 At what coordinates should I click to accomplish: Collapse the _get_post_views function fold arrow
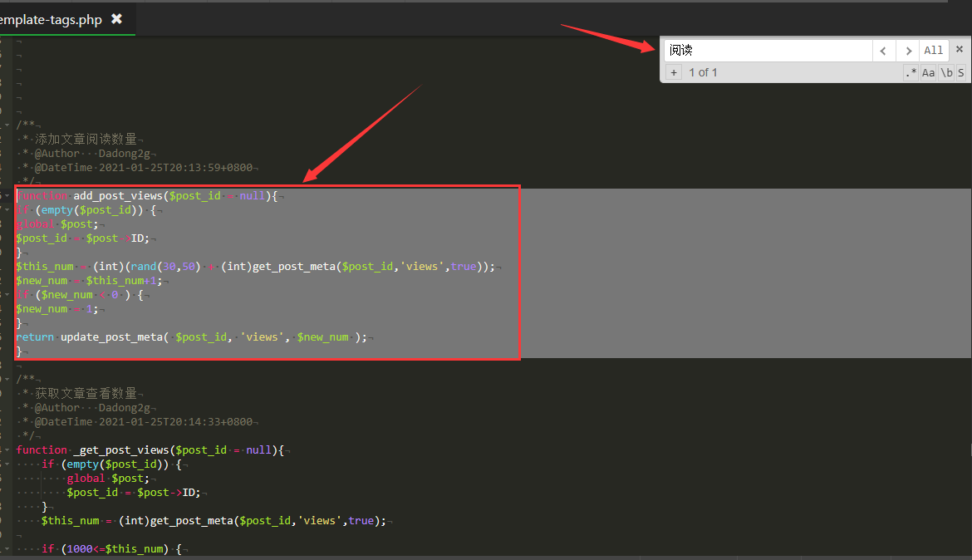point(7,450)
